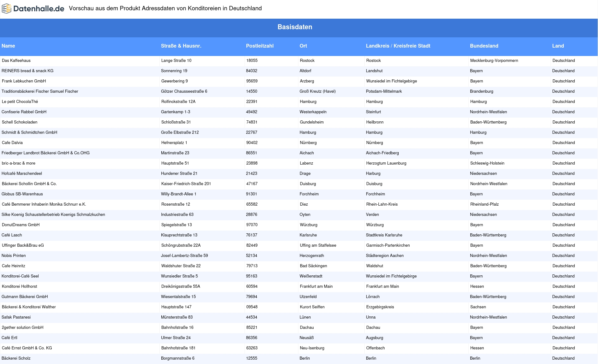This screenshot has width=598, height=364.
Task: Click the Cafe Heinritz entry
Action: pos(14,266)
